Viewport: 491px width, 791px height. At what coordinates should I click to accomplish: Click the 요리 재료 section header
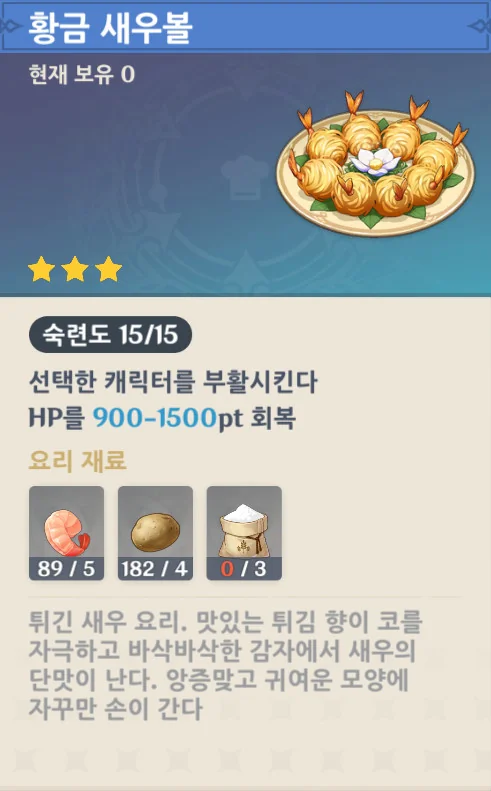[77, 460]
